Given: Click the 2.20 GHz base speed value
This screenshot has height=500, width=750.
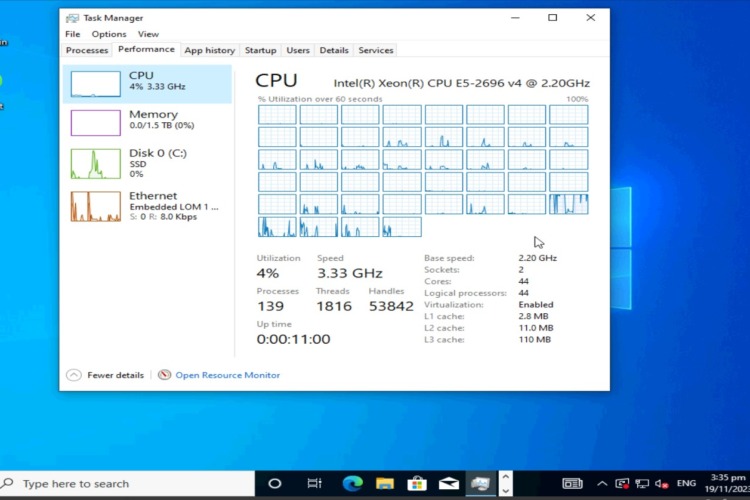Looking at the screenshot, I should pyautogui.click(x=538, y=258).
